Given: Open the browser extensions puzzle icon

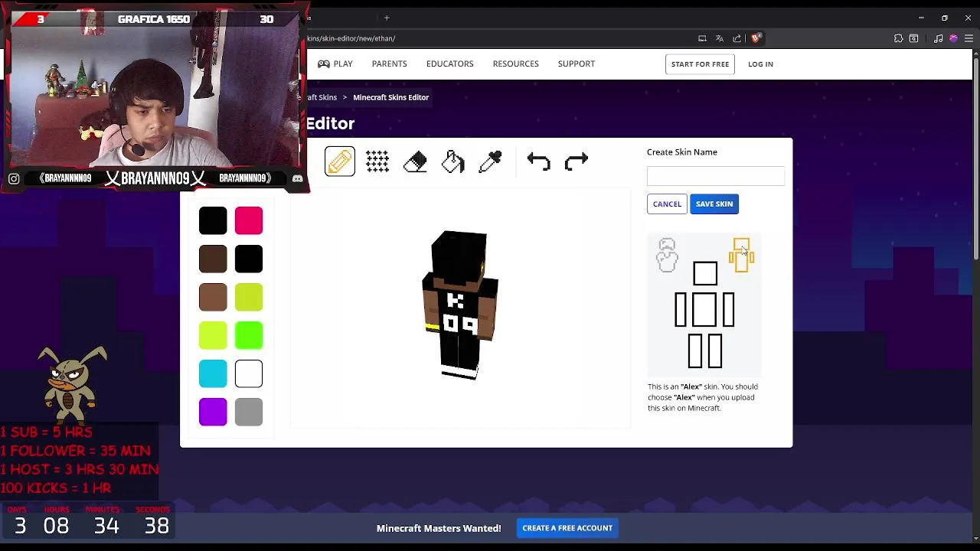Looking at the screenshot, I should 898,38.
